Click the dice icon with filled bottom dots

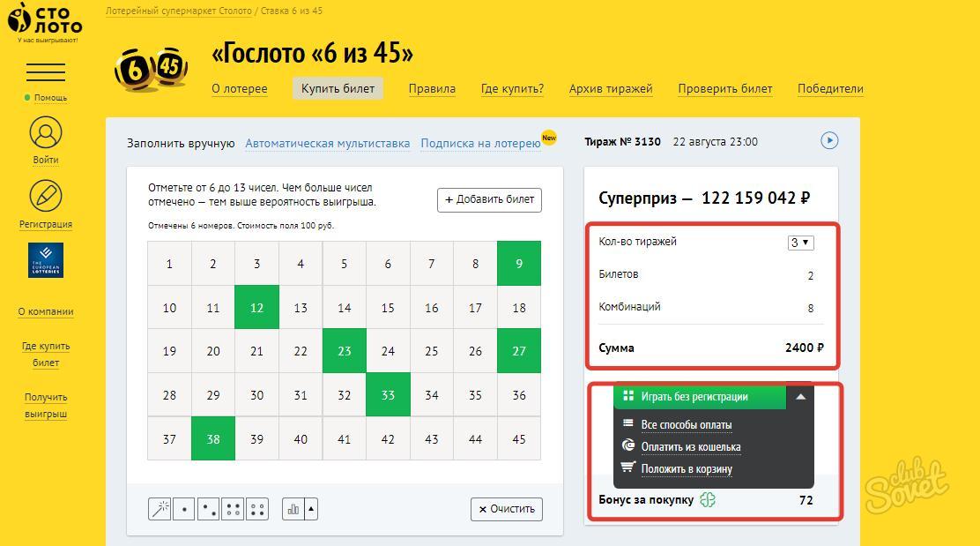click(x=256, y=509)
